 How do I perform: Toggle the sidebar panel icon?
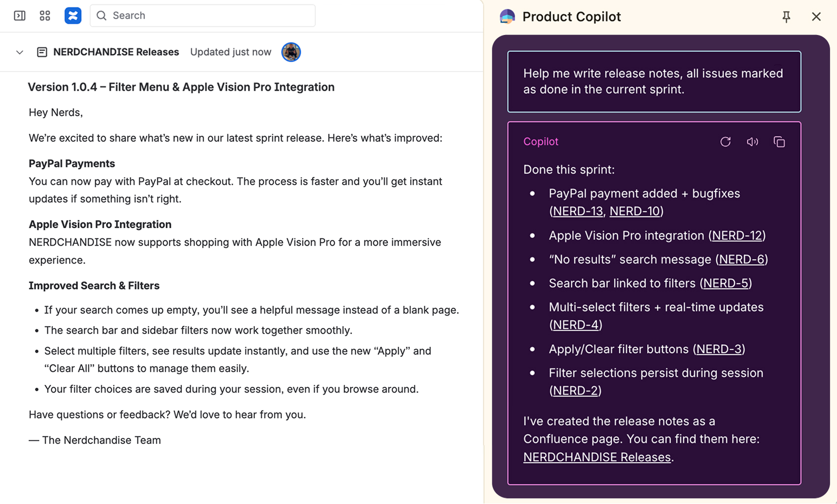(20, 16)
